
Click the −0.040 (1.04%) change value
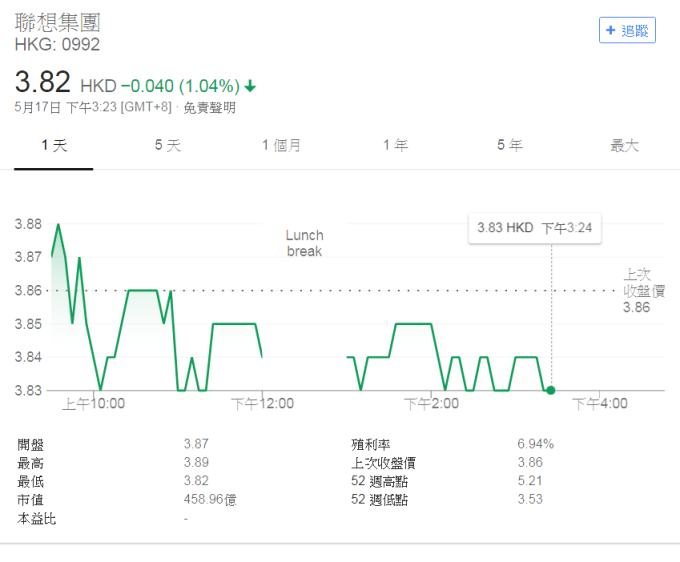point(180,86)
